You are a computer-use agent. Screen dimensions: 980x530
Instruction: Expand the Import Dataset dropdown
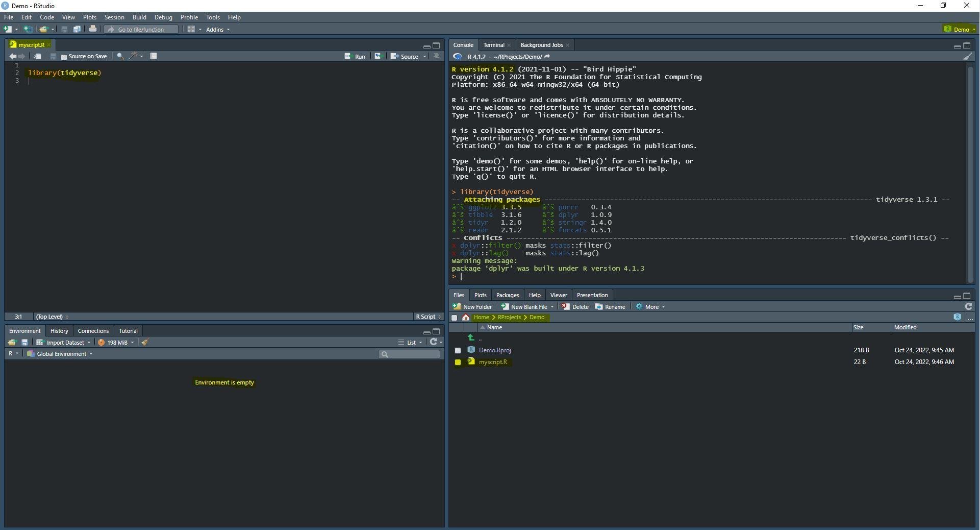pyautogui.click(x=63, y=343)
